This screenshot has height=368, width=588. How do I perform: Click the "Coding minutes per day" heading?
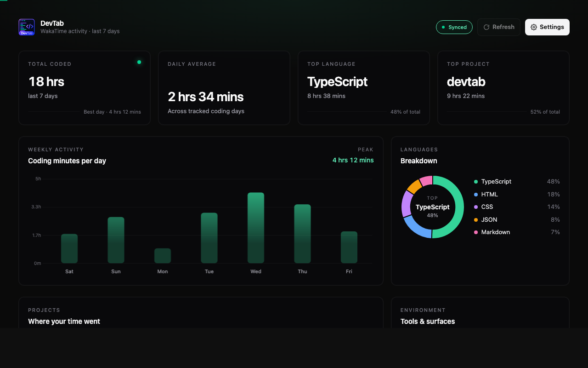[67, 161]
